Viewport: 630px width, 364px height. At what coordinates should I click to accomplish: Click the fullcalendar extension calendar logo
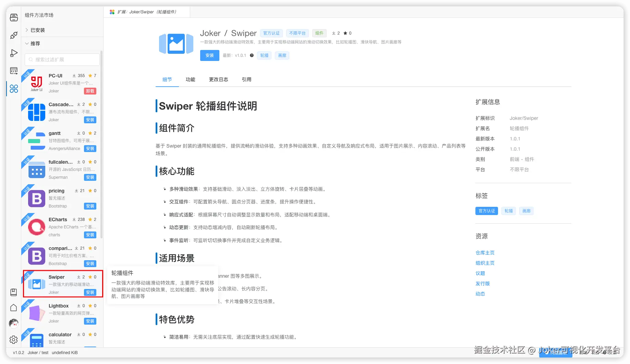click(37, 170)
